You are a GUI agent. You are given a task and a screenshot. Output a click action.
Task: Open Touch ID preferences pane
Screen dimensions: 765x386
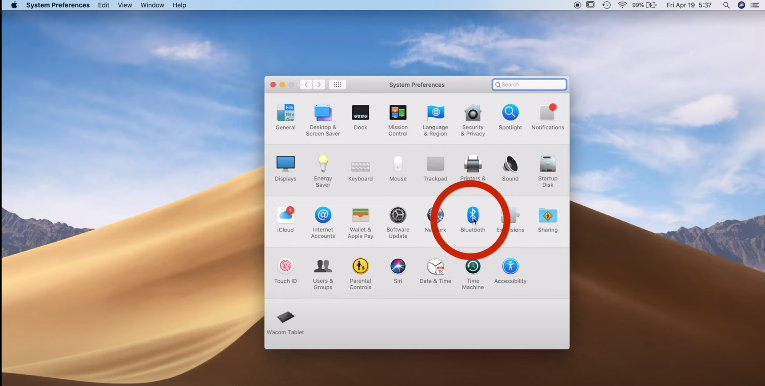click(x=285, y=270)
